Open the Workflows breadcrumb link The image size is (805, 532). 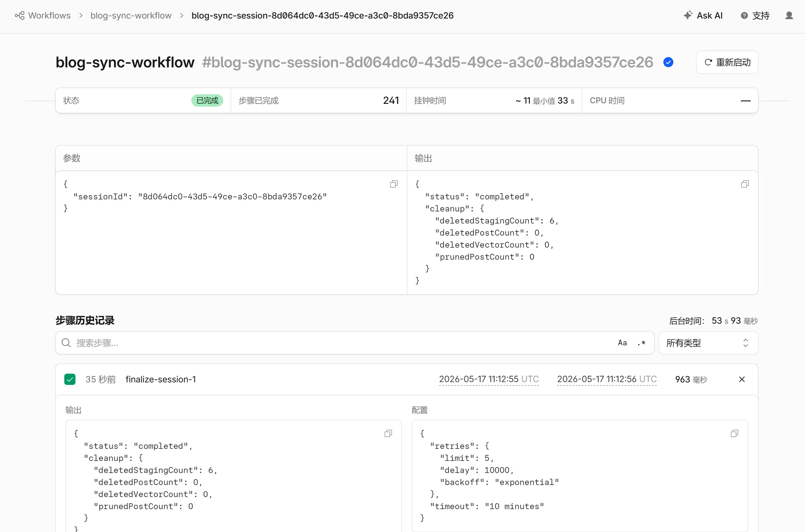tap(49, 15)
